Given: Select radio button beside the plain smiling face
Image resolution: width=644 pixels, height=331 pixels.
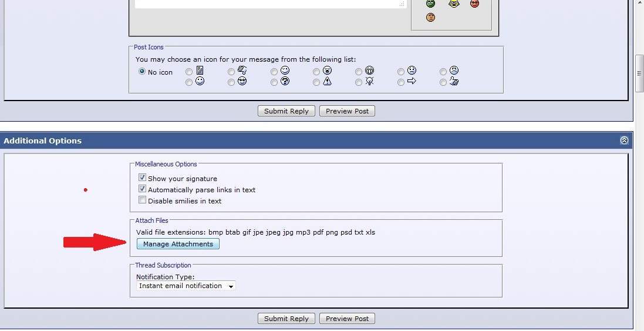Looking at the screenshot, I should (x=189, y=83).
